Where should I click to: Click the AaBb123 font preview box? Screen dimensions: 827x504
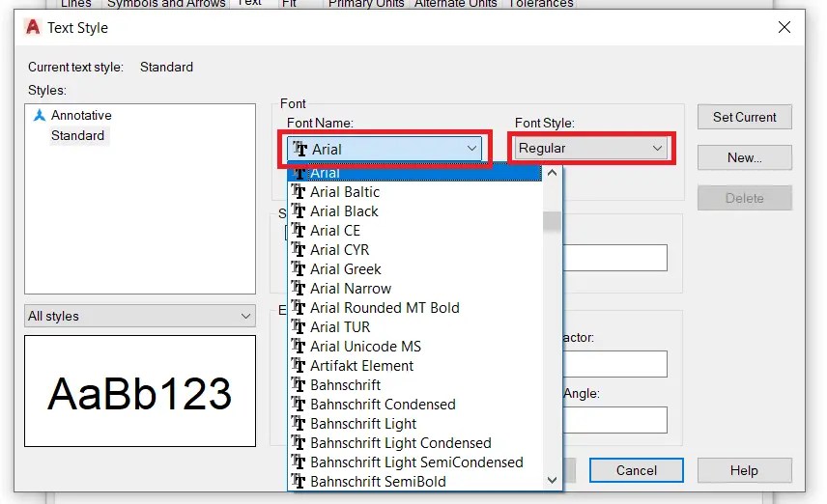tap(140, 391)
